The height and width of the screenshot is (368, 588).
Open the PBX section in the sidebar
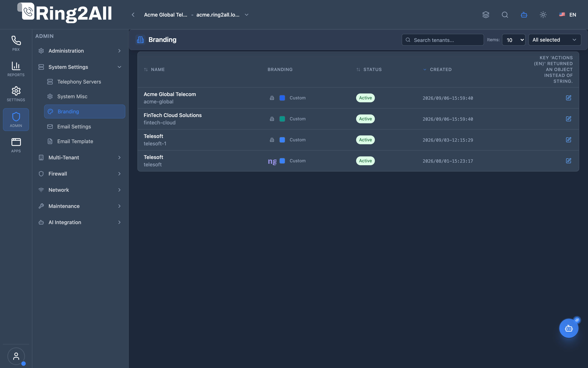pyautogui.click(x=16, y=43)
